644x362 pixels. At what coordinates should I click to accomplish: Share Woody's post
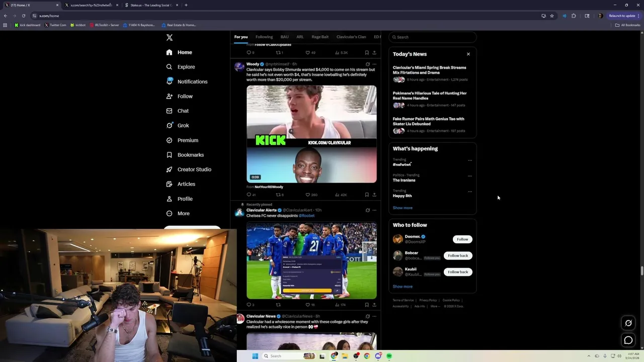click(x=374, y=195)
